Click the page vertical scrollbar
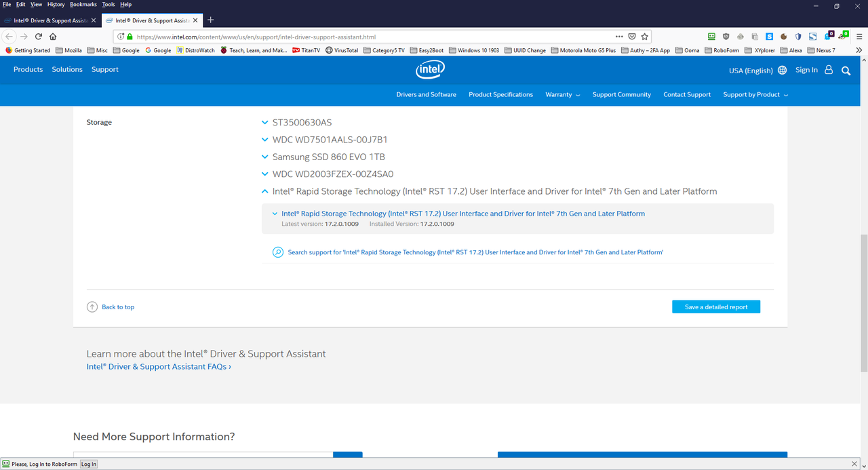Screen dimensions: 868x470 [864, 303]
